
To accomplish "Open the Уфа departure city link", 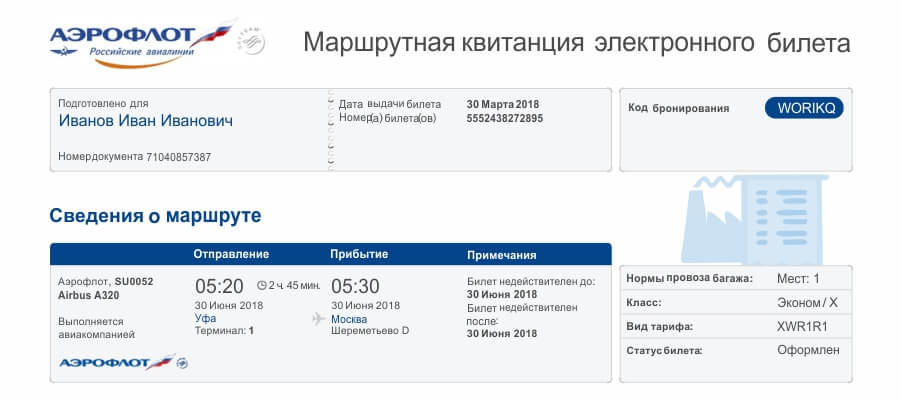I will tap(206, 318).
